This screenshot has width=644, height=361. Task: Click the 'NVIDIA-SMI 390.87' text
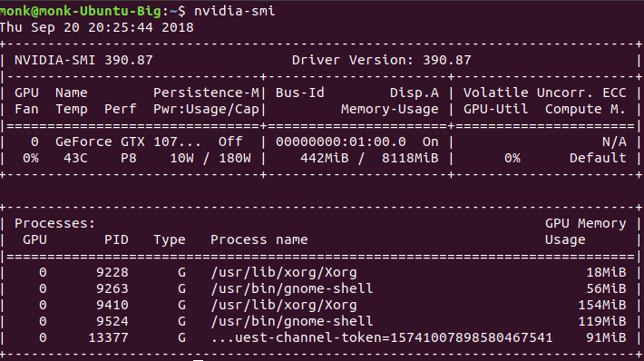(83, 61)
